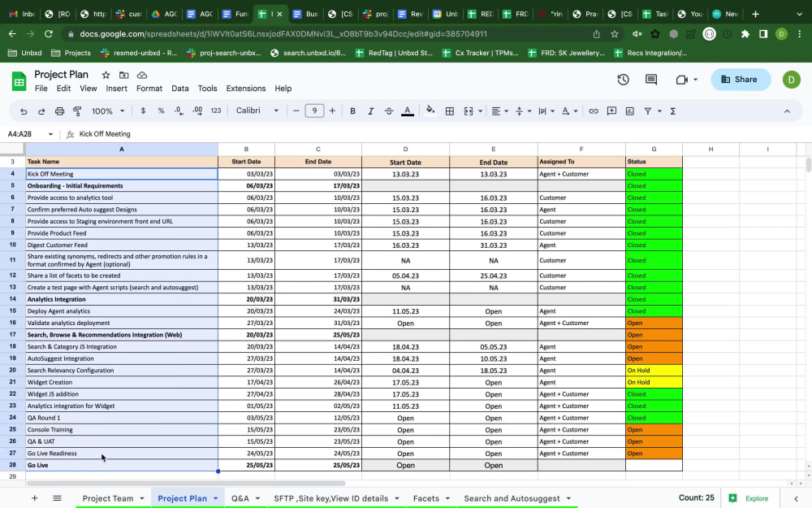Click the font size input field

[x=314, y=111]
